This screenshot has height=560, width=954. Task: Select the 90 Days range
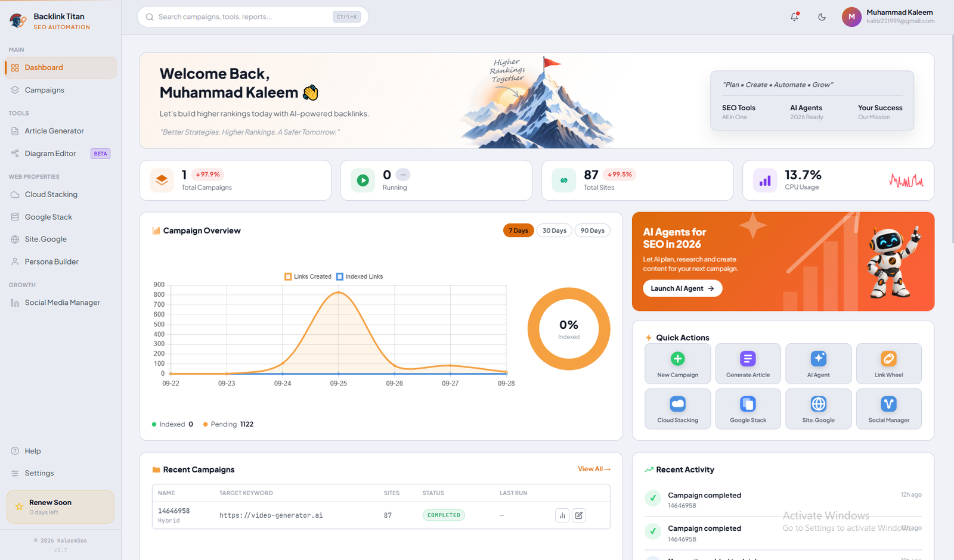point(593,231)
